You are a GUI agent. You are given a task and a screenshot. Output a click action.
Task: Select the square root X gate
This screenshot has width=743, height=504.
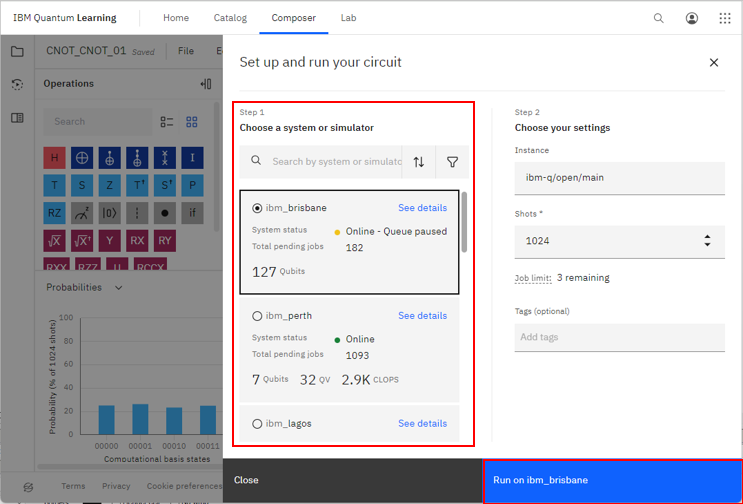point(54,241)
